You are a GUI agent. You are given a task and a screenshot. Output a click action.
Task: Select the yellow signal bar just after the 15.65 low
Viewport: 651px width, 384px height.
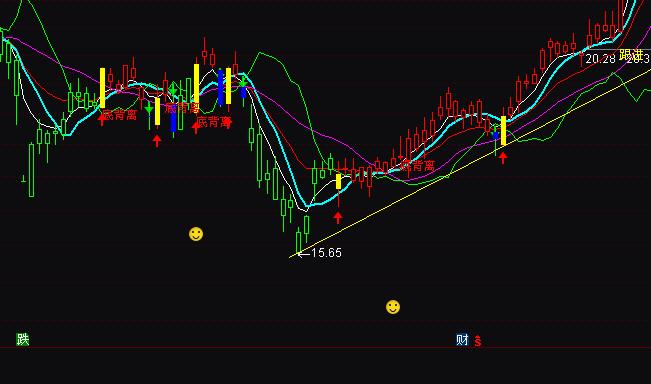tap(338, 181)
